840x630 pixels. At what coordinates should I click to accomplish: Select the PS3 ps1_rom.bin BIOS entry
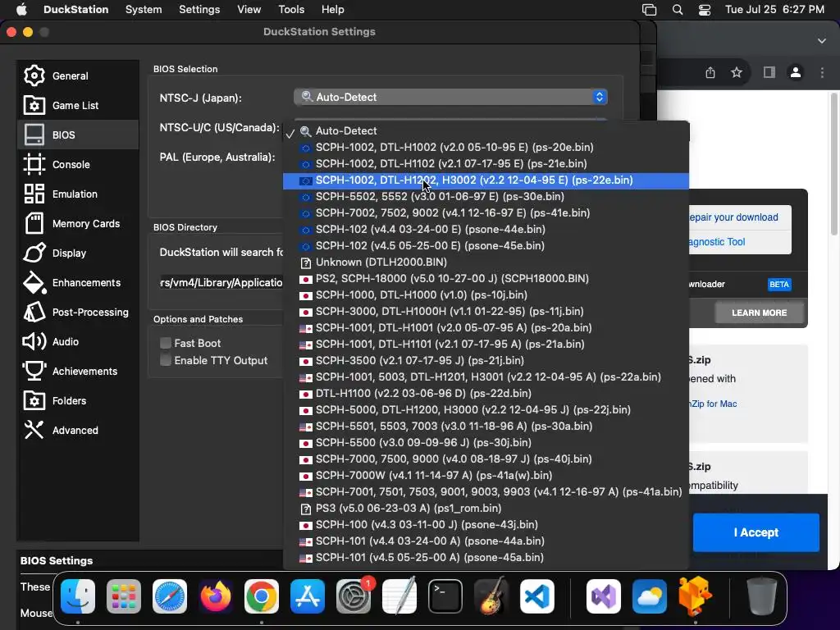click(486, 509)
